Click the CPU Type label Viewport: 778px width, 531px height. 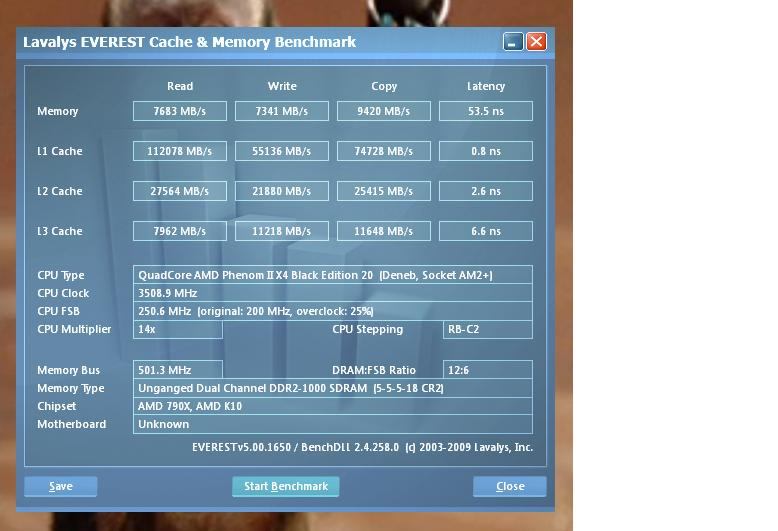[61, 275]
